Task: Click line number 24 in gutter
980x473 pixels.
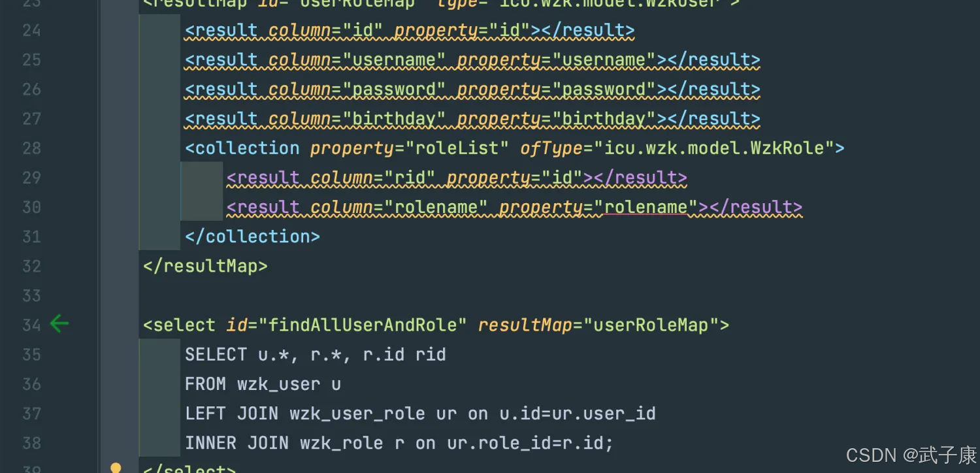Action: tap(31, 31)
